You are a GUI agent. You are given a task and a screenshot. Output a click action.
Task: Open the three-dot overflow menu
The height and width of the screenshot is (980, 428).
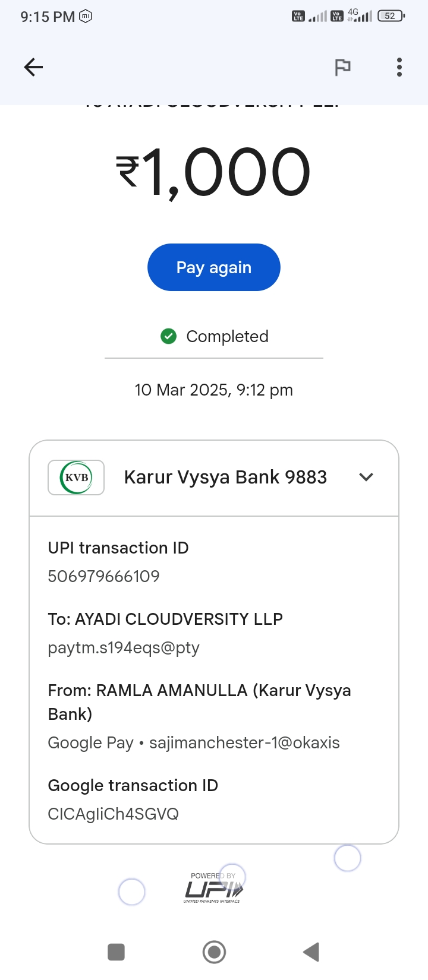(x=399, y=67)
